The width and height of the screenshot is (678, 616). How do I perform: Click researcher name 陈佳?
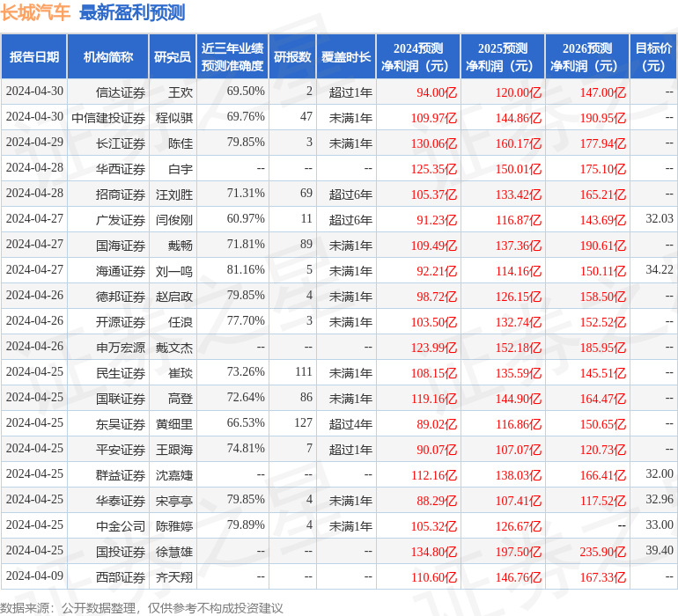click(181, 143)
